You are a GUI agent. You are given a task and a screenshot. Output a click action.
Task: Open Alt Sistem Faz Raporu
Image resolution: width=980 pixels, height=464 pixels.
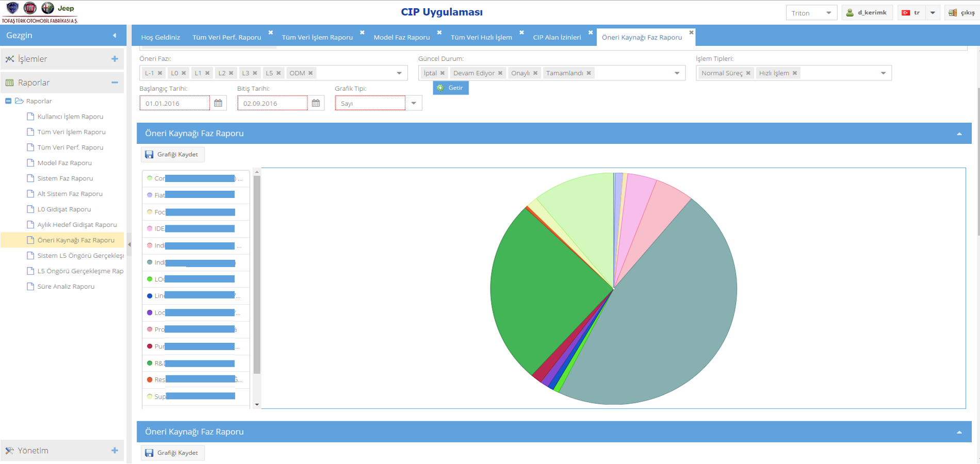click(70, 194)
